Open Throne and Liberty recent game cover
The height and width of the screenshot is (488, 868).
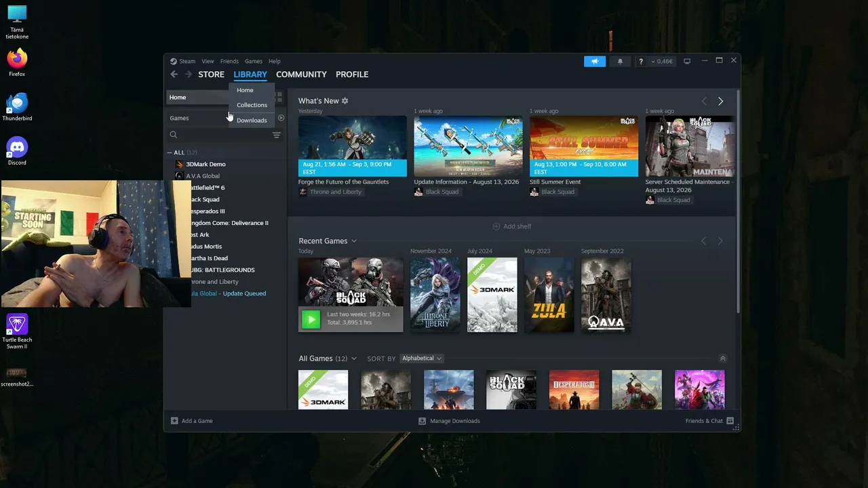click(x=435, y=295)
